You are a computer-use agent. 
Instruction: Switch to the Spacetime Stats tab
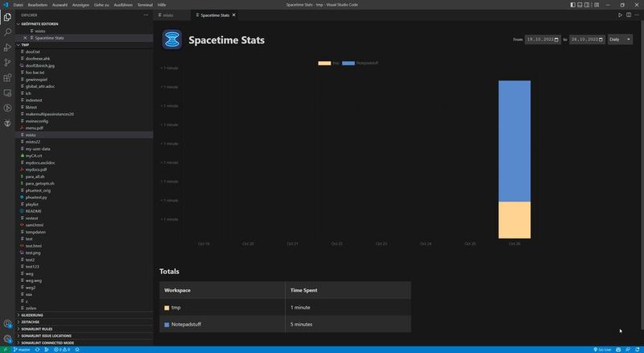pos(215,15)
